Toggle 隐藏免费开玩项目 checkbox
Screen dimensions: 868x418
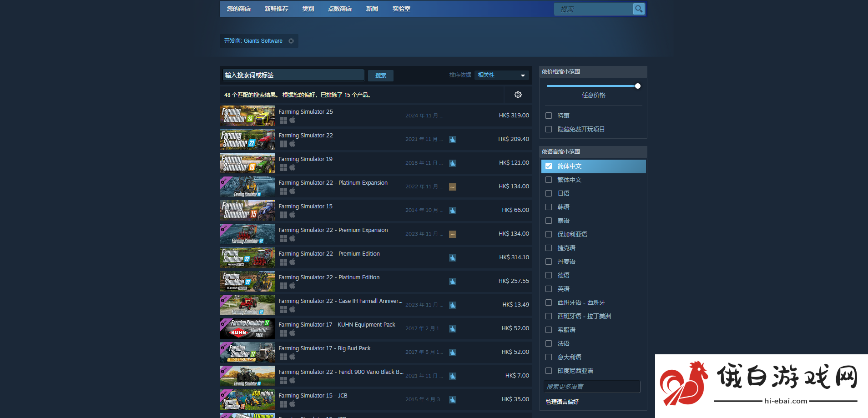[x=549, y=129]
